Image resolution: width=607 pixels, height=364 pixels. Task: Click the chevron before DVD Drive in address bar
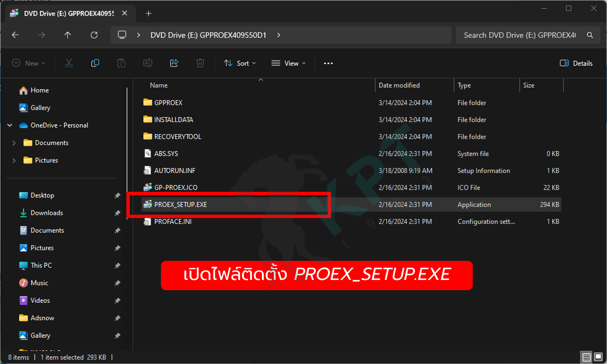[139, 35]
